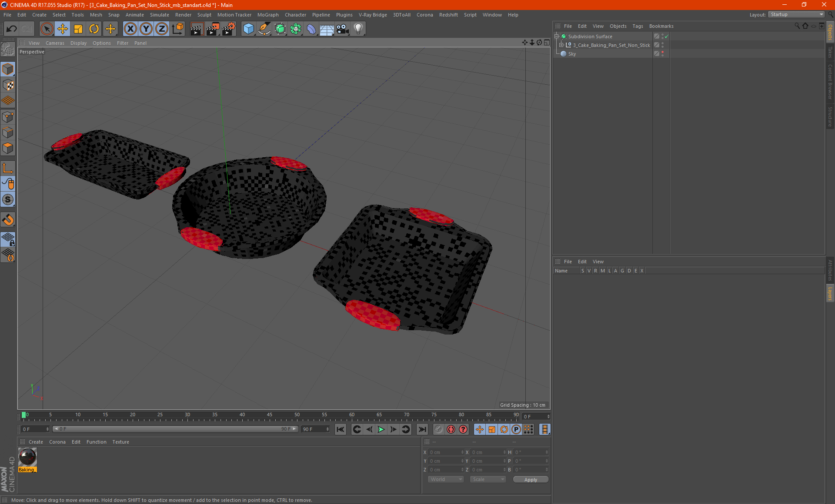The width and height of the screenshot is (835, 504).
Task: Select Edges mode in left palette
Action: coord(8,133)
